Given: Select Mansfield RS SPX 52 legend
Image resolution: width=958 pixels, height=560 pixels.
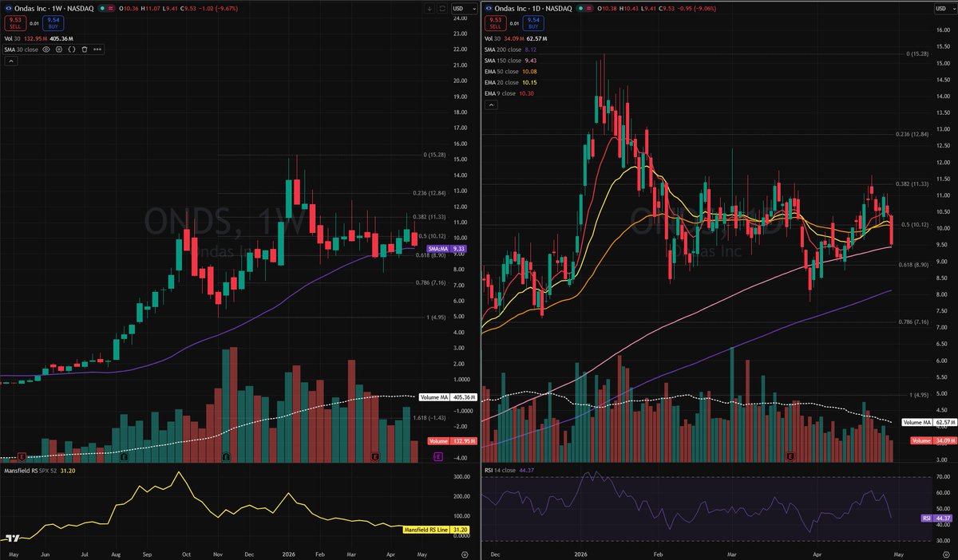Looking at the screenshot, I should 30,471.
